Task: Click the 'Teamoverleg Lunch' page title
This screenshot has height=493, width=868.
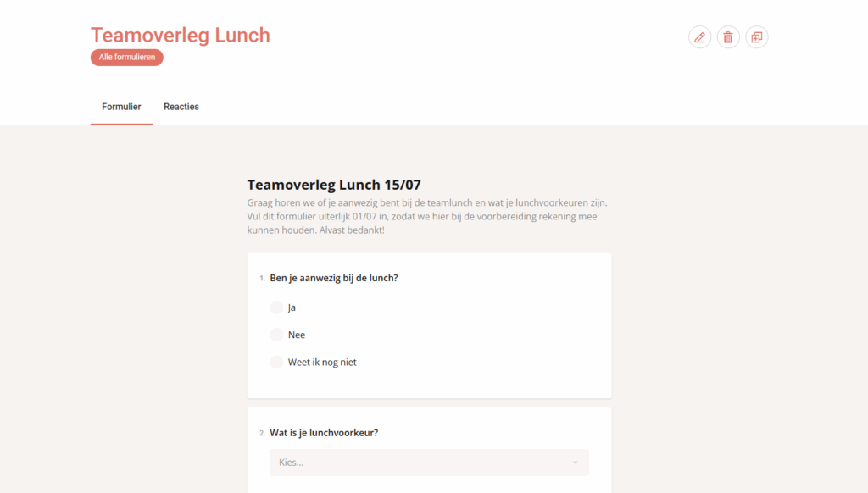Action: pos(181,35)
